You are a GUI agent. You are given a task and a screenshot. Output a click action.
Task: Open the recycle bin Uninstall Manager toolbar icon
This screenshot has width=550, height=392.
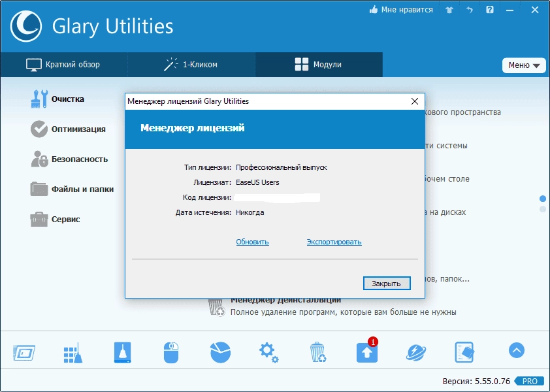coord(318,352)
